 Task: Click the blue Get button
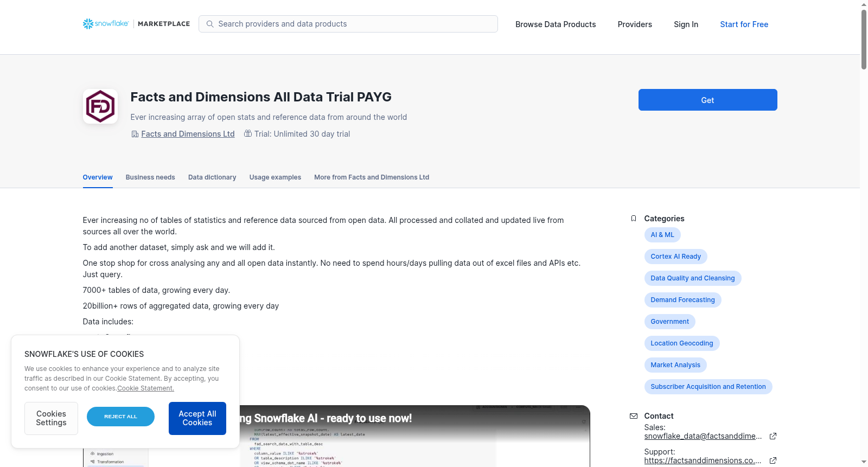point(707,100)
